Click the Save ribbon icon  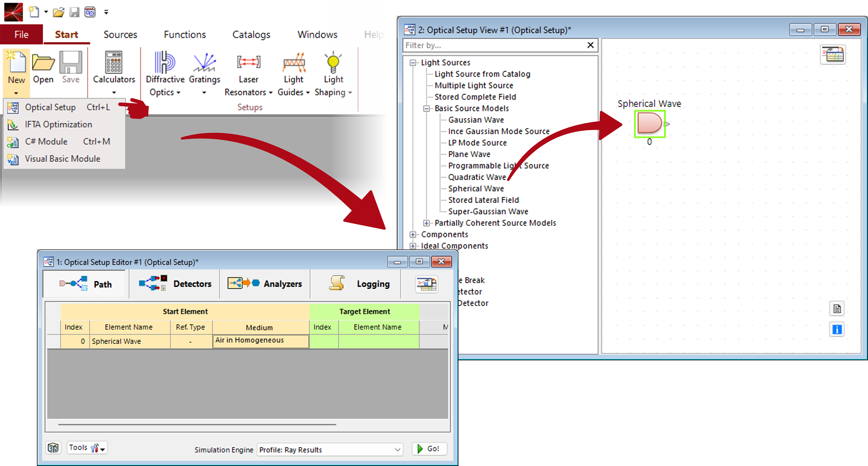click(x=71, y=62)
